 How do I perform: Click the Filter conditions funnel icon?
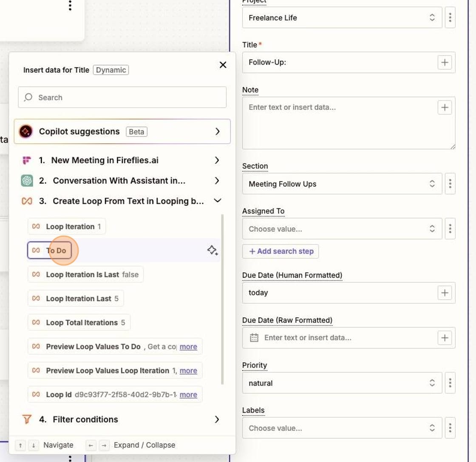point(28,419)
